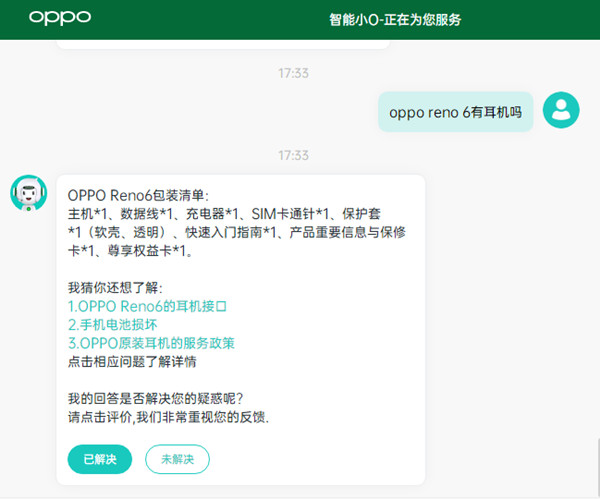Click the robot assistant avatar
This screenshot has height=499, width=600.
(x=29, y=193)
